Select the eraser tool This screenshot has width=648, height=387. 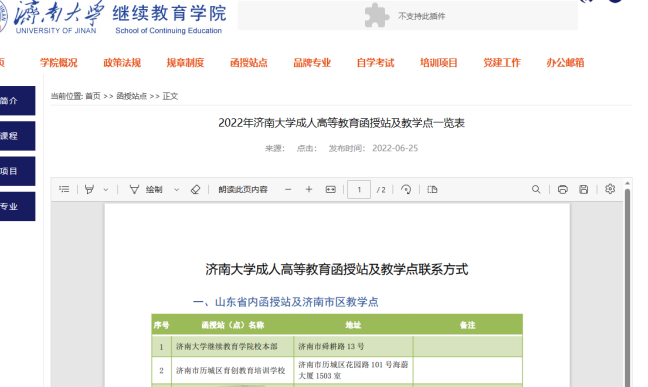pyautogui.click(x=195, y=189)
